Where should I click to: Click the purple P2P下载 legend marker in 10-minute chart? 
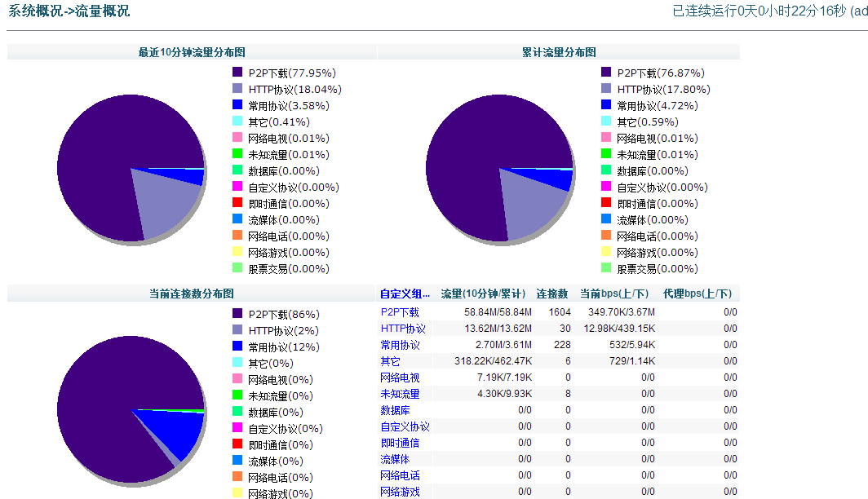[237, 73]
